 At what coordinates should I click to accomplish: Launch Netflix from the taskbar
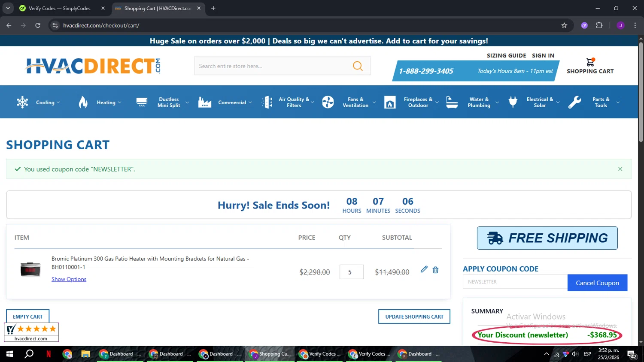point(49,354)
